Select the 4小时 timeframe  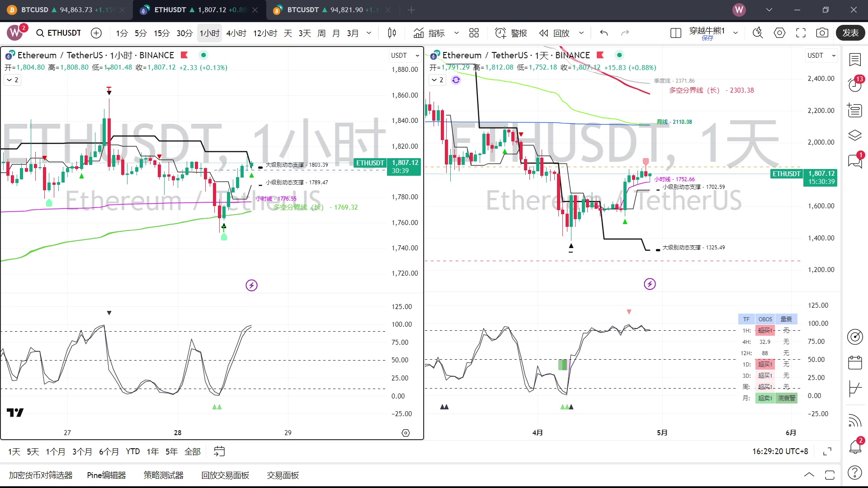tap(236, 33)
